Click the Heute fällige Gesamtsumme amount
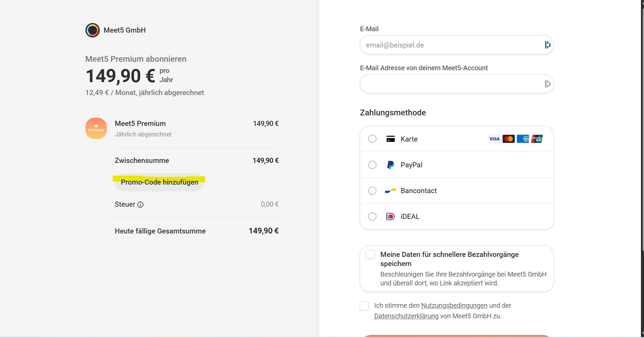The height and width of the screenshot is (338, 644). pyautogui.click(x=264, y=231)
